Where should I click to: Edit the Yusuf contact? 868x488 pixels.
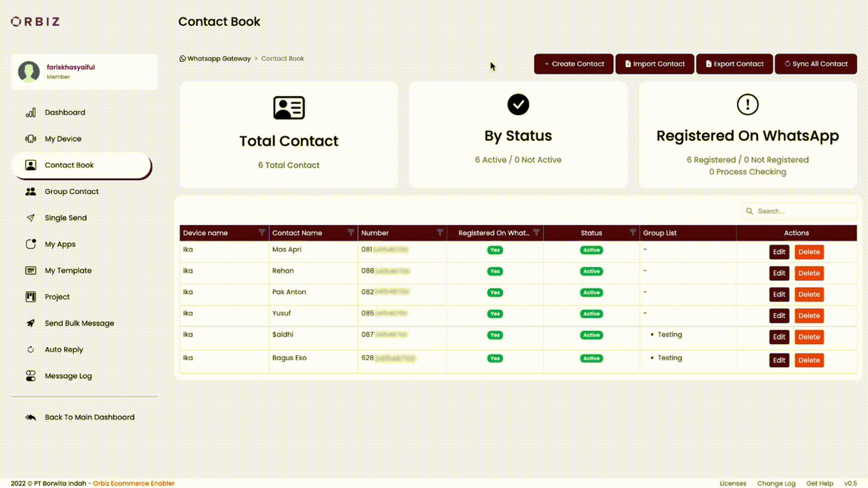click(779, 315)
